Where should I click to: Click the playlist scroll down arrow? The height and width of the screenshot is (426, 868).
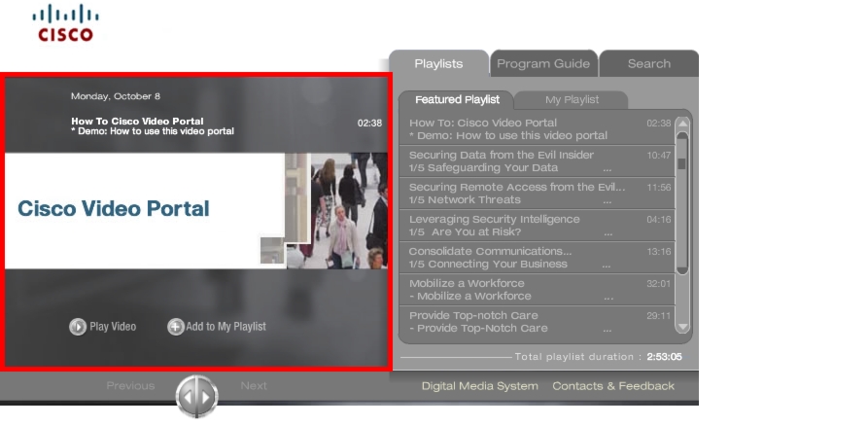tap(682, 327)
